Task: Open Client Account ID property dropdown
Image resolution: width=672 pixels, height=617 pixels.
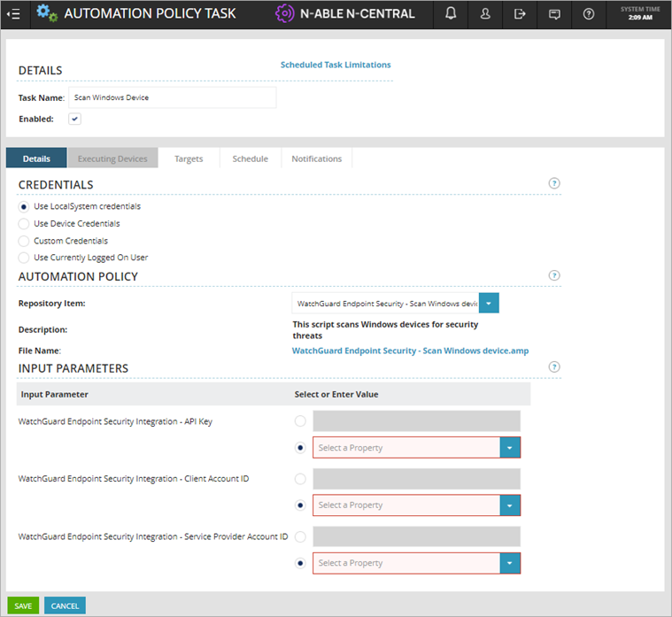Action: (x=510, y=505)
